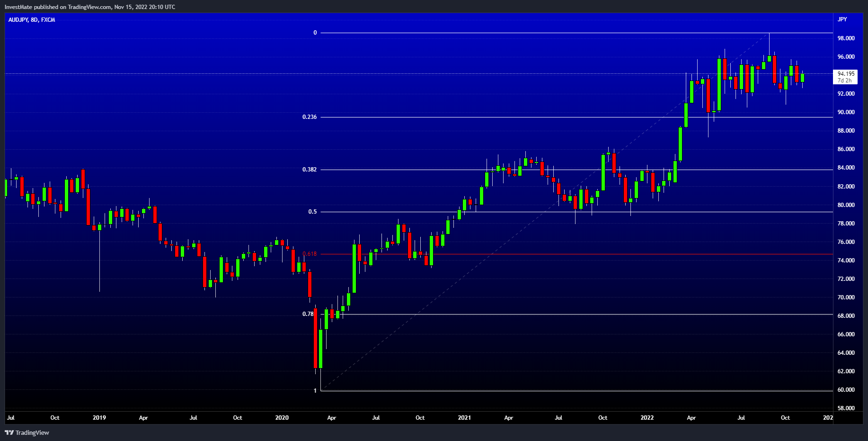
Task: Click the 82.000 price axis label
Action: [846, 187]
